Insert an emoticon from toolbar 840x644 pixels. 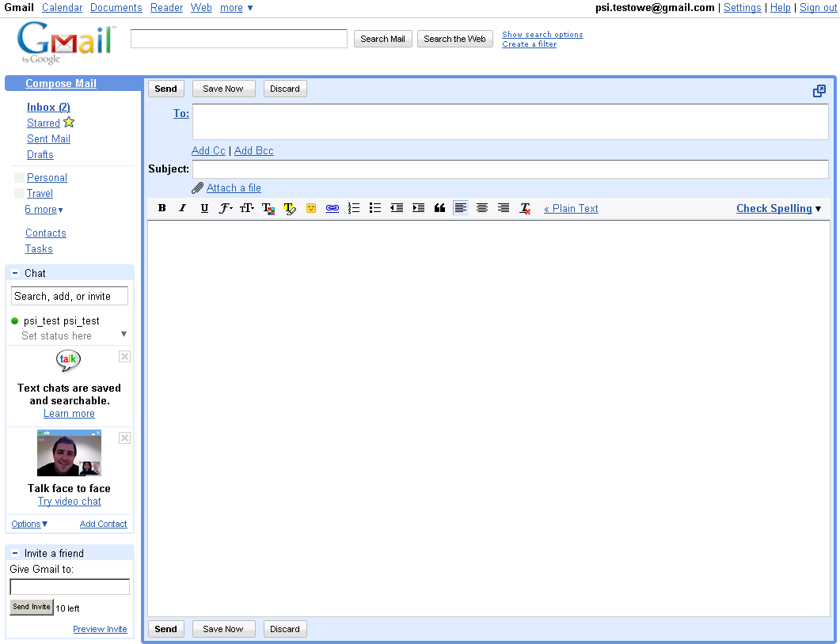pyautogui.click(x=310, y=208)
